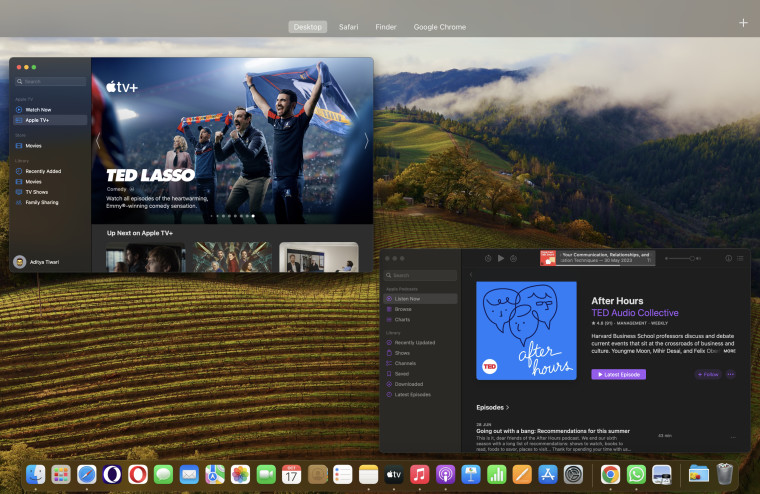Open Mail from the Dock

click(189, 474)
